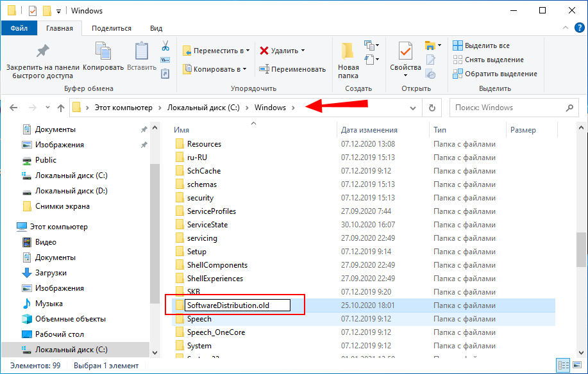The image size is (588, 374).
Task: Click the scissors Cut icon
Action: (x=165, y=46)
